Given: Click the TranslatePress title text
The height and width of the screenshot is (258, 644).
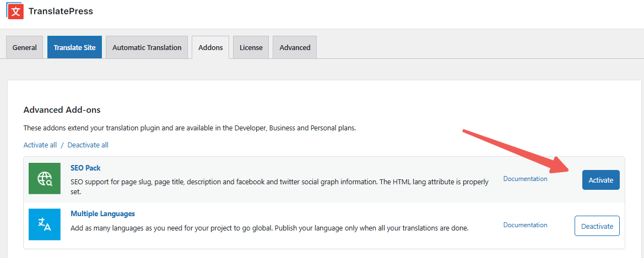Looking at the screenshot, I should tap(61, 11).
